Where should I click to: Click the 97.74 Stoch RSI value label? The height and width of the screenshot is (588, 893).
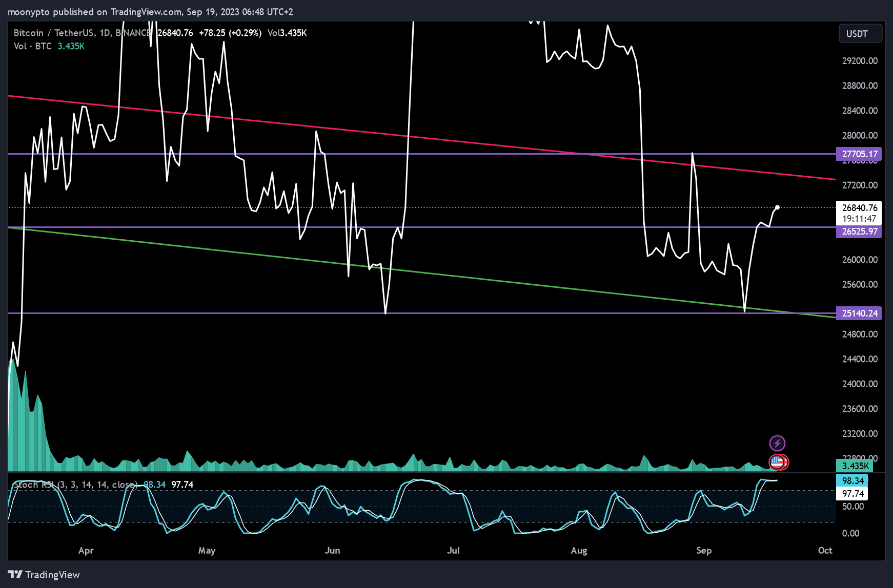coord(853,494)
